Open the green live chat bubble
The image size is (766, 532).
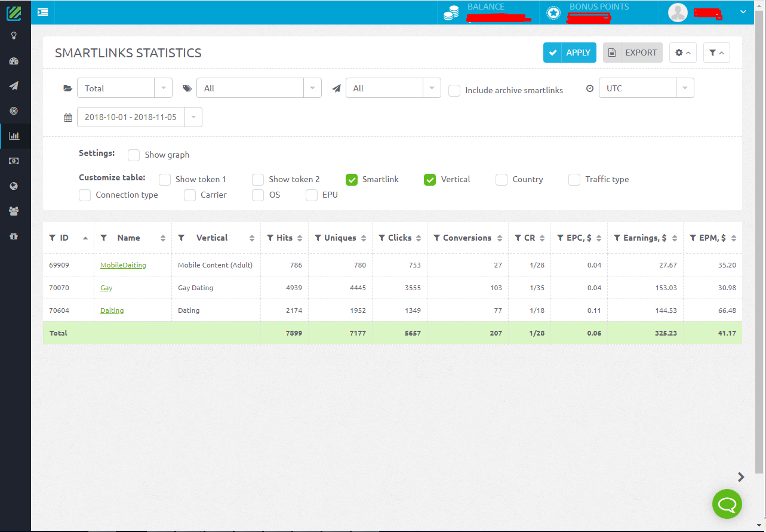coord(727,505)
